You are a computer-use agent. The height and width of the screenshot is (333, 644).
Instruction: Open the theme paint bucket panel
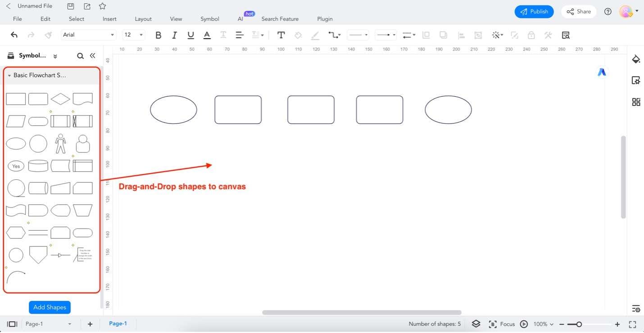click(636, 59)
